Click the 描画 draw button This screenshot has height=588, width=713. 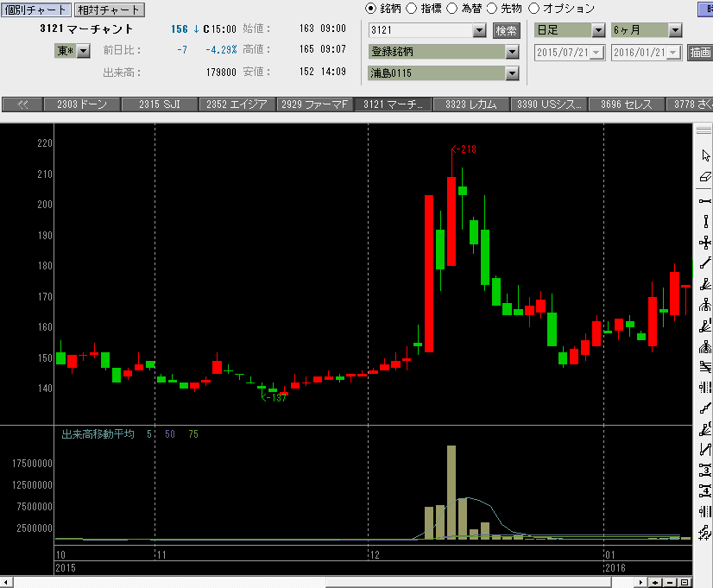pos(699,53)
